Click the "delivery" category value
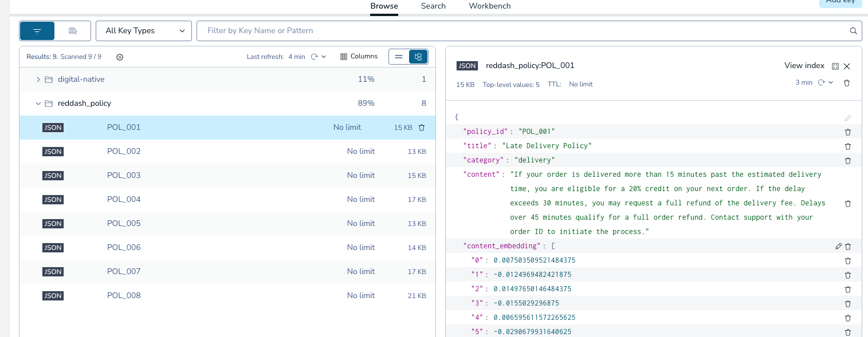The height and width of the screenshot is (337, 868). [535, 160]
